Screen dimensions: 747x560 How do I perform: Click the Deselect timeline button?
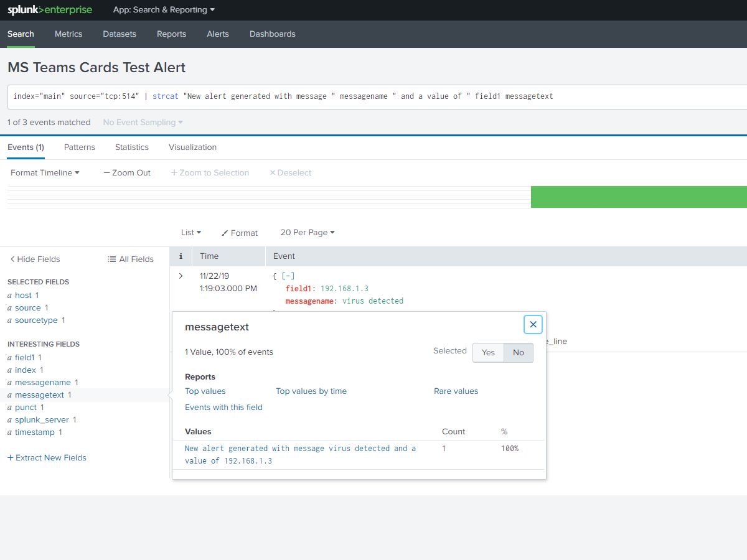point(290,173)
